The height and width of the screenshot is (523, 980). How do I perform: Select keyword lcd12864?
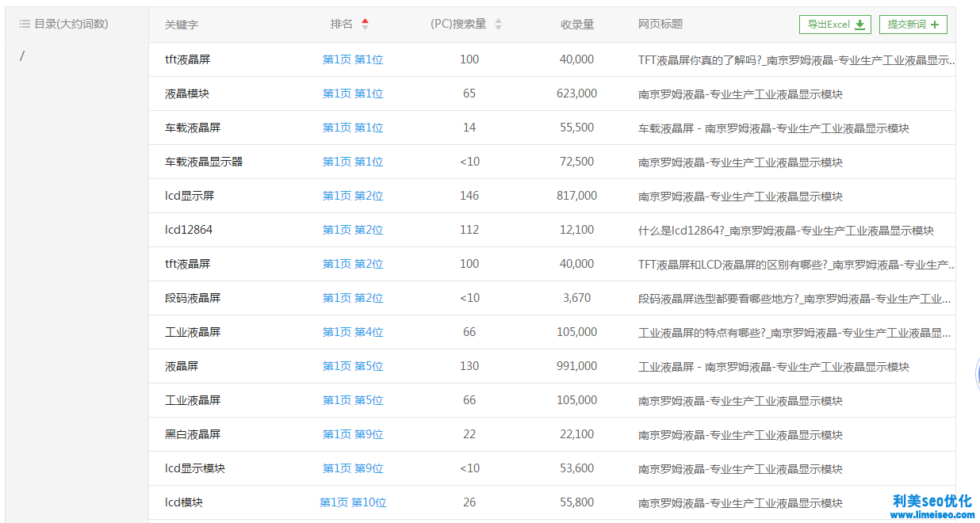click(189, 230)
